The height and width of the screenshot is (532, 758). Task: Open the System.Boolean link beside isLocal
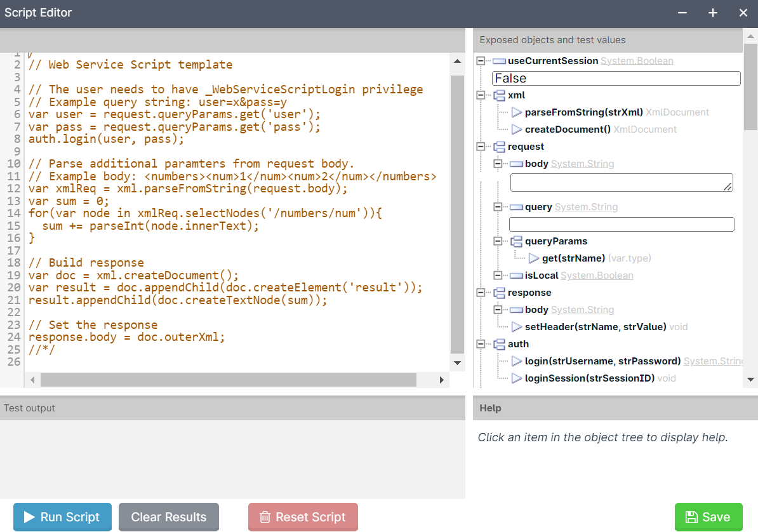(597, 276)
